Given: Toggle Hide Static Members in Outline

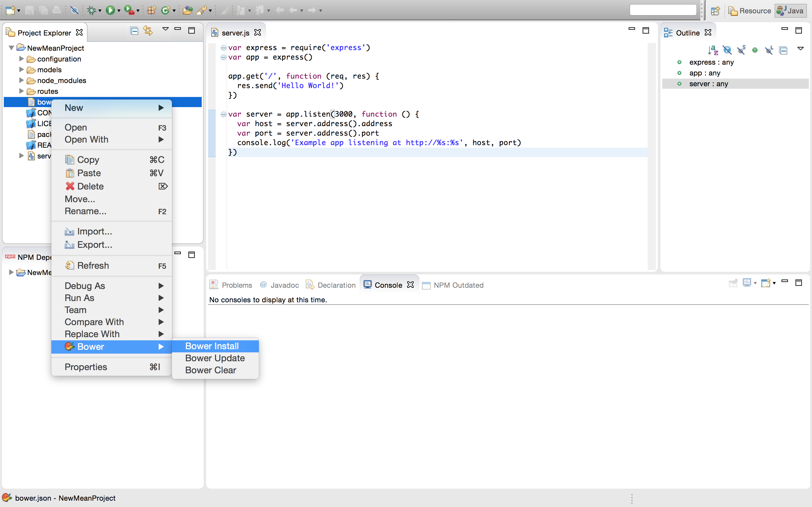Looking at the screenshot, I should (x=741, y=50).
